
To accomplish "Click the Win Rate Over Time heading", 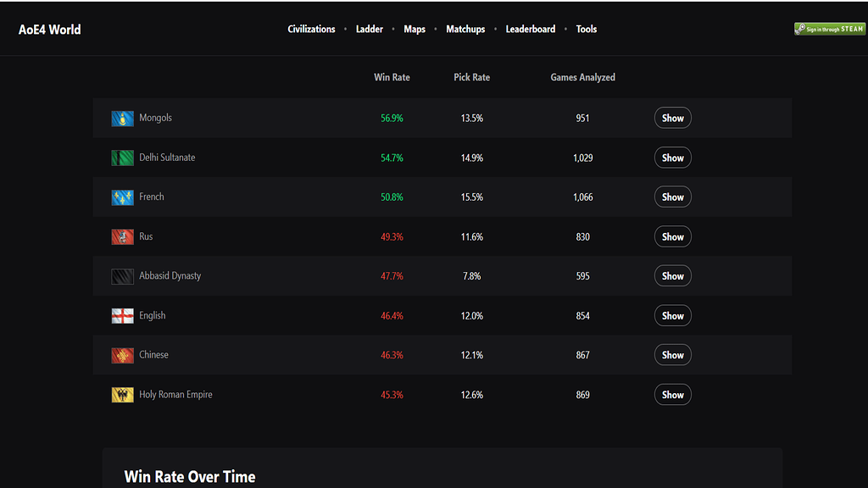I will tap(190, 477).
